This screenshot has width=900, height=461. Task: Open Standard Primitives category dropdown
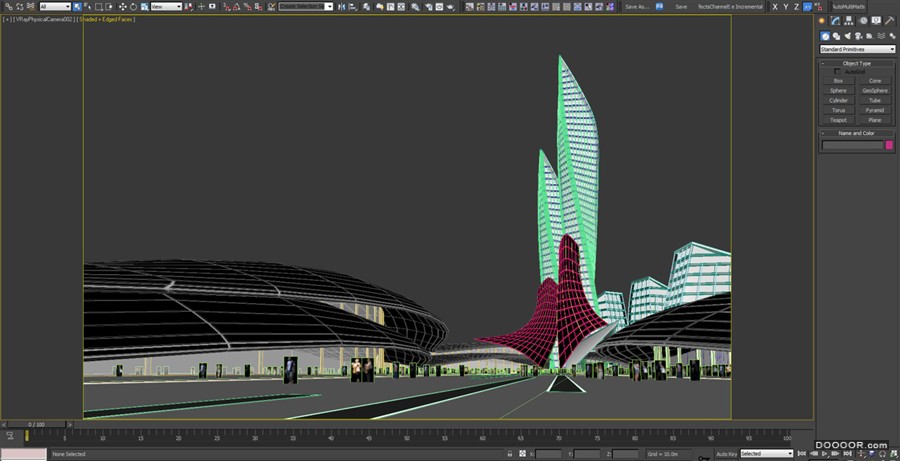(857, 50)
